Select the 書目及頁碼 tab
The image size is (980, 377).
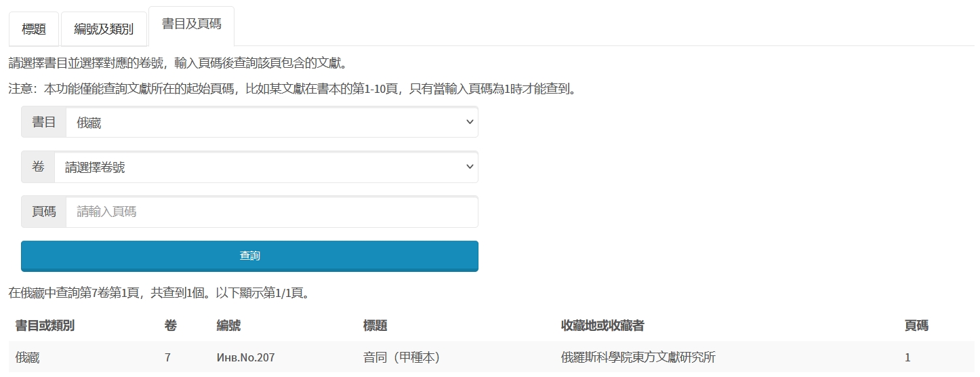pyautogui.click(x=191, y=26)
